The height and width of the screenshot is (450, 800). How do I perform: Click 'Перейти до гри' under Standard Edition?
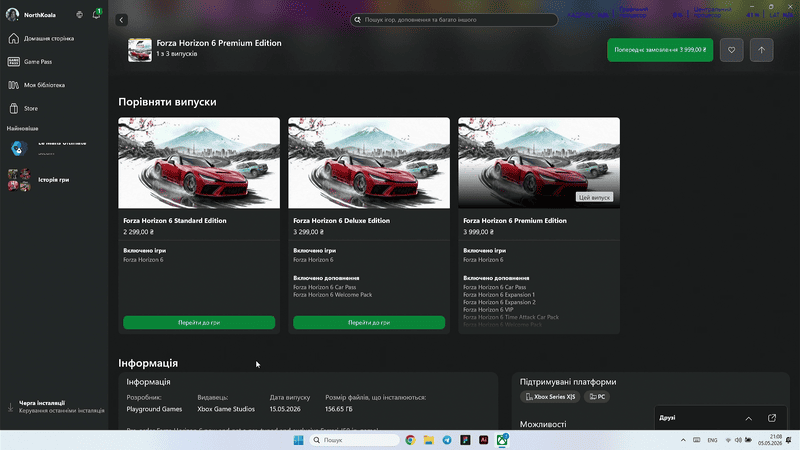(x=199, y=322)
